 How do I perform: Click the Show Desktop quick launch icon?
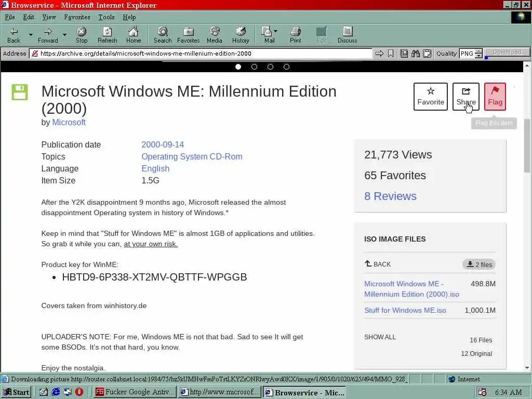click(68, 392)
